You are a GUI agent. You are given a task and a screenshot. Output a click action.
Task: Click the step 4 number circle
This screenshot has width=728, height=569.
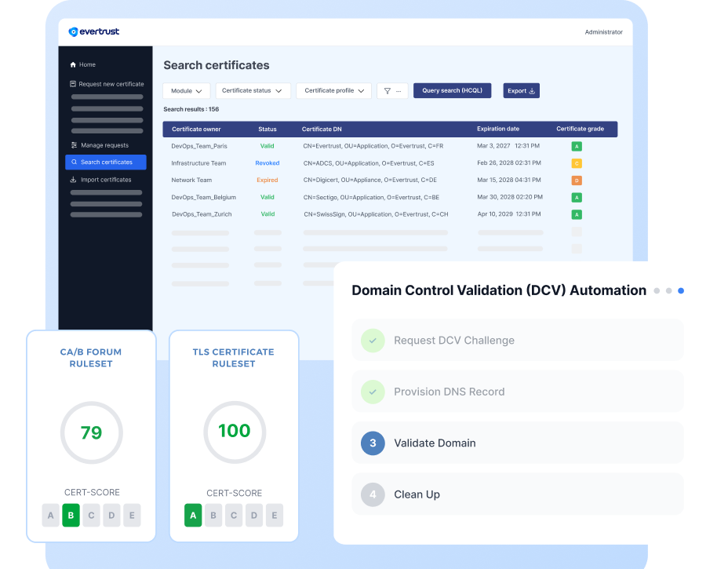373,494
